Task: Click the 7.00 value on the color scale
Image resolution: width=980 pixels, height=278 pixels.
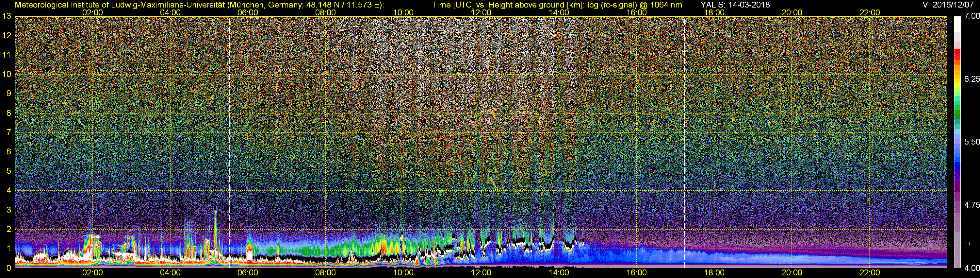Action: click(972, 16)
